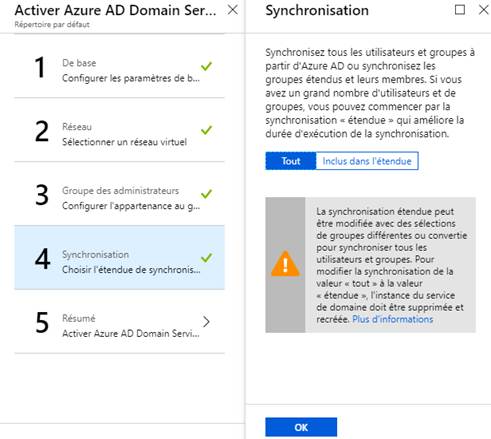Open step 5 Résumé
491x439 pixels.
coord(119,322)
